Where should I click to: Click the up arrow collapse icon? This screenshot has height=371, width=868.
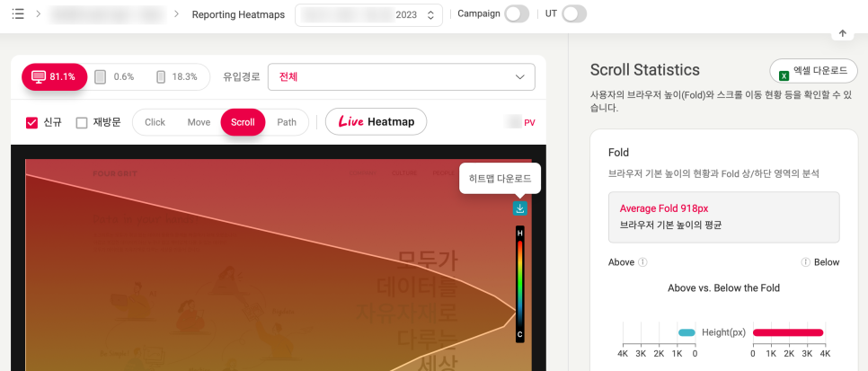click(x=843, y=34)
